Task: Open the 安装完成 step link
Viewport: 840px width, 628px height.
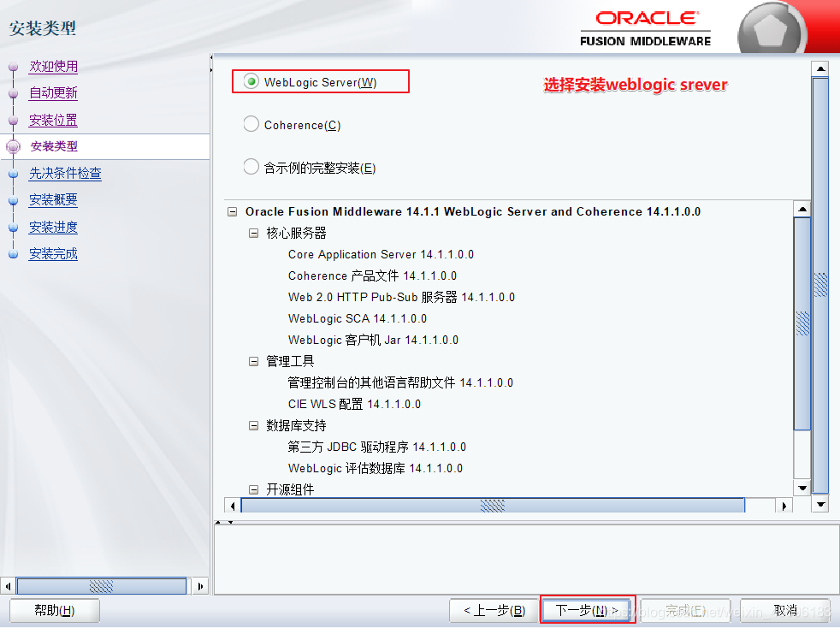Action: [x=54, y=254]
